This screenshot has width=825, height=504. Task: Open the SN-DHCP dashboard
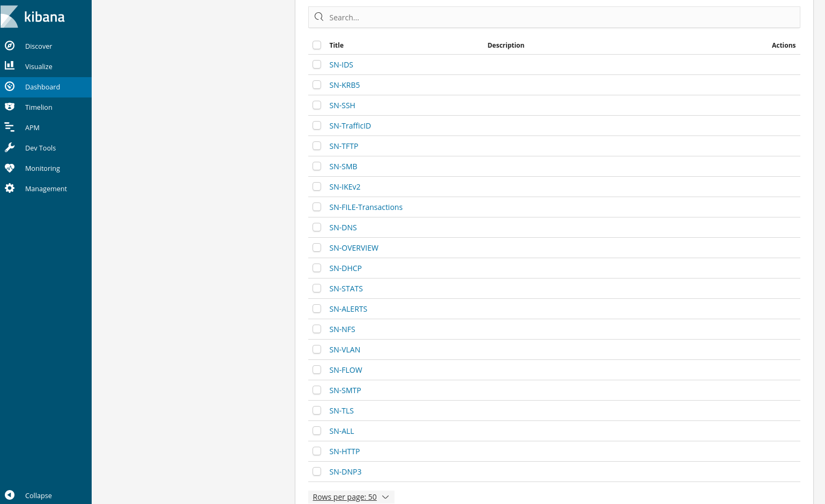point(345,268)
